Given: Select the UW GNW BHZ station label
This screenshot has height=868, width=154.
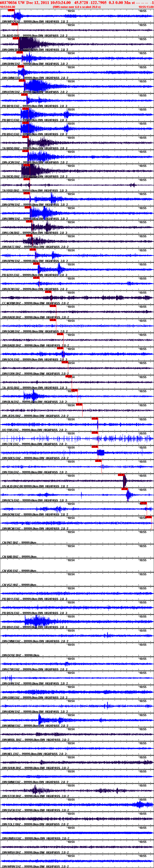Looking at the screenshot, I should pyautogui.click(x=35, y=50).
